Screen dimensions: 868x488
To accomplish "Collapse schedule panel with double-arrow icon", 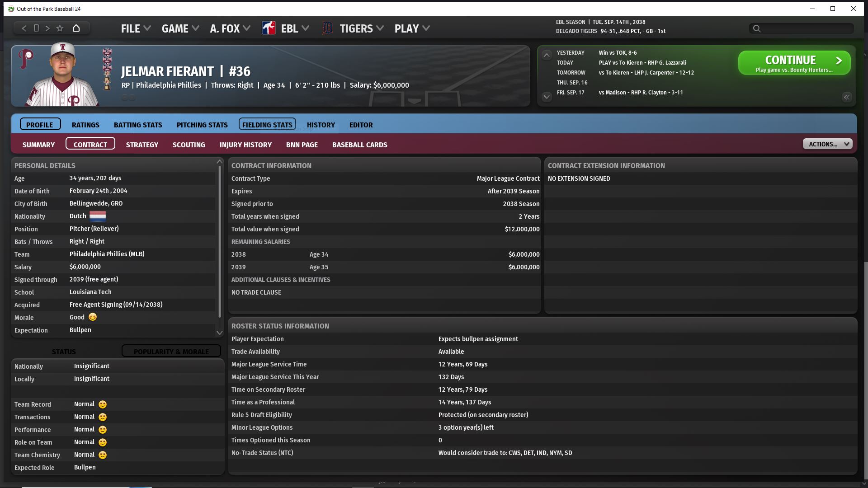I will pyautogui.click(x=846, y=97).
